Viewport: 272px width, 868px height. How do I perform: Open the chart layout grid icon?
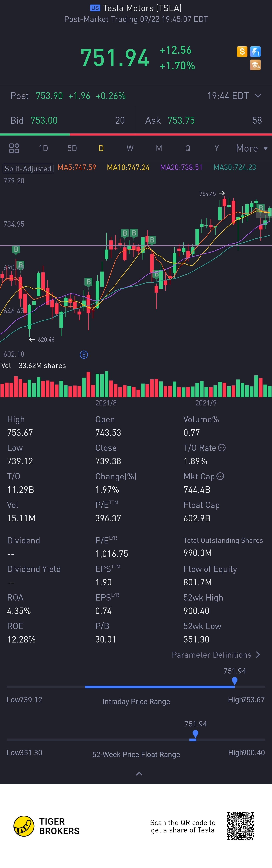(x=14, y=148)
